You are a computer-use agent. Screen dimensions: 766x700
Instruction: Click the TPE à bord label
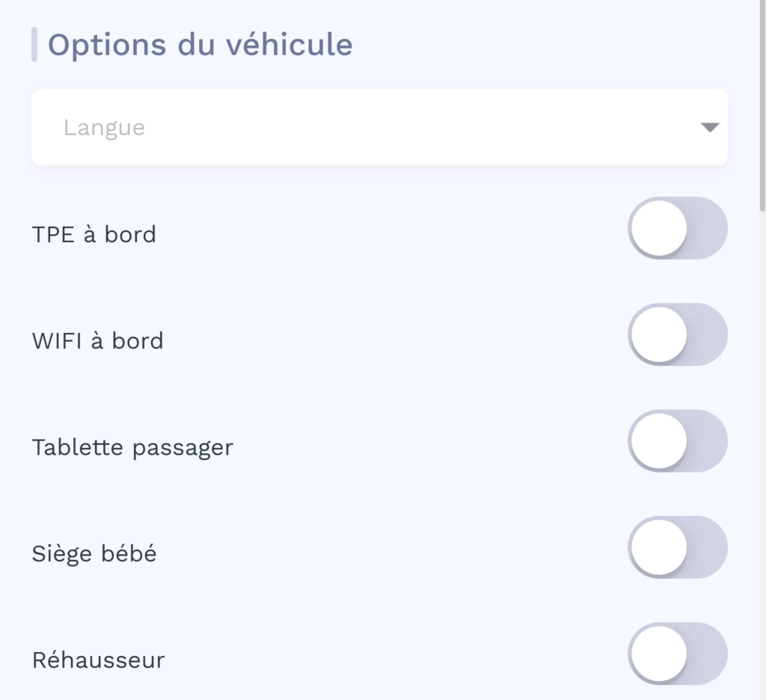[x=94, y=235]
